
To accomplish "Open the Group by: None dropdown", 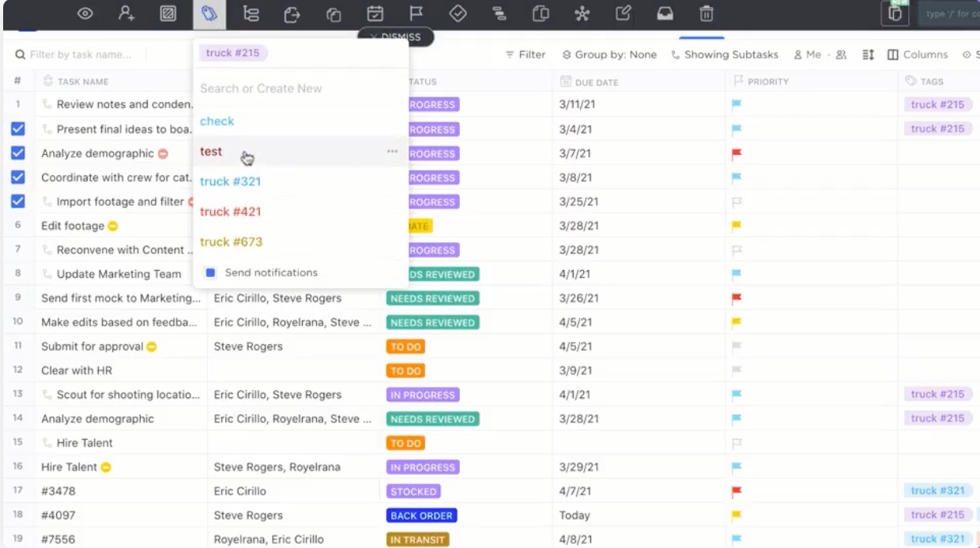I will coord(609,54).
